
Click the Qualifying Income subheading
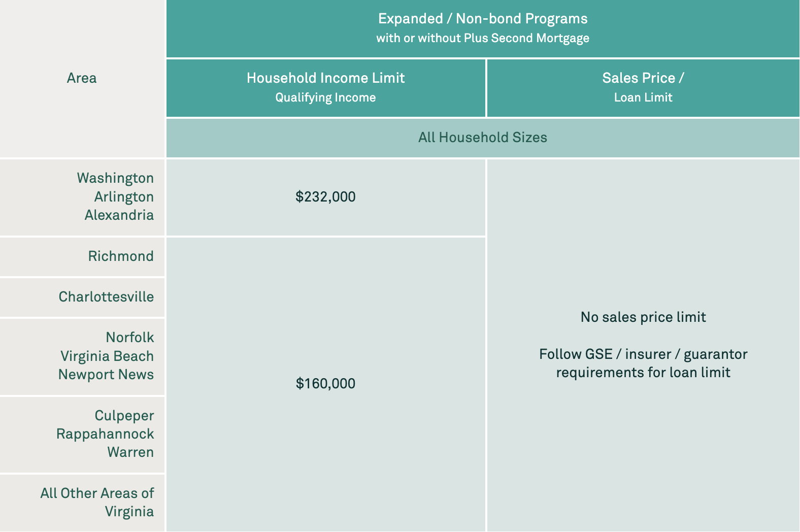pos(325,97)
